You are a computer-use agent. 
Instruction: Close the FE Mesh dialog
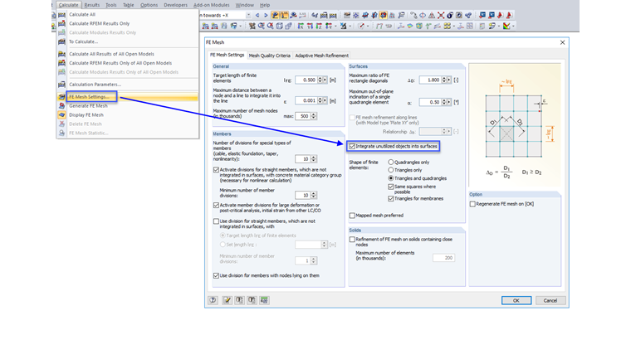562,42
